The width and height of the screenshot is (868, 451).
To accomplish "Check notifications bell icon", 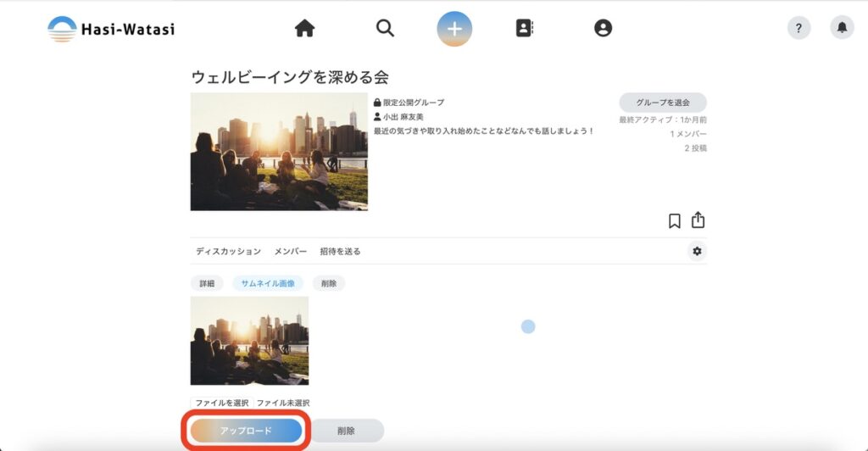I will coord(842,28).
